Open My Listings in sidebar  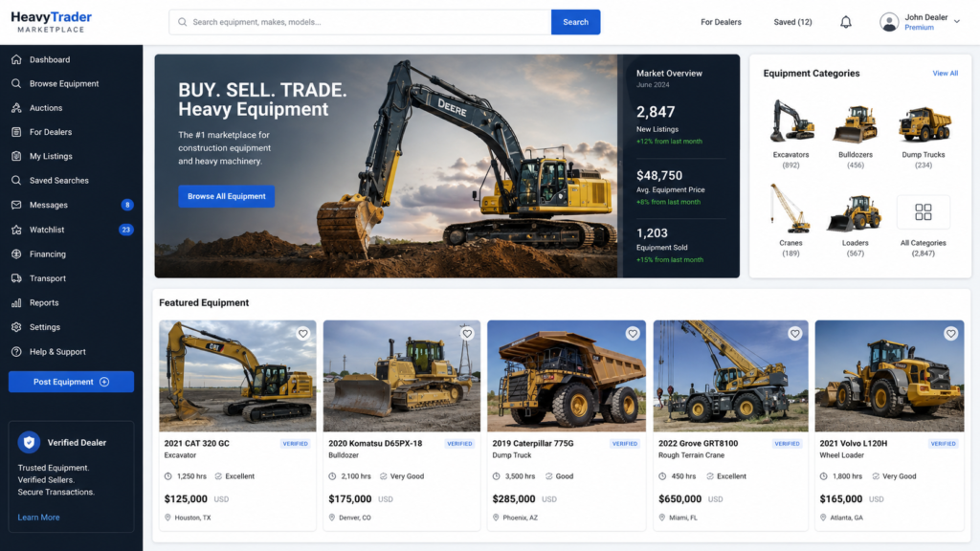point(71,156)
